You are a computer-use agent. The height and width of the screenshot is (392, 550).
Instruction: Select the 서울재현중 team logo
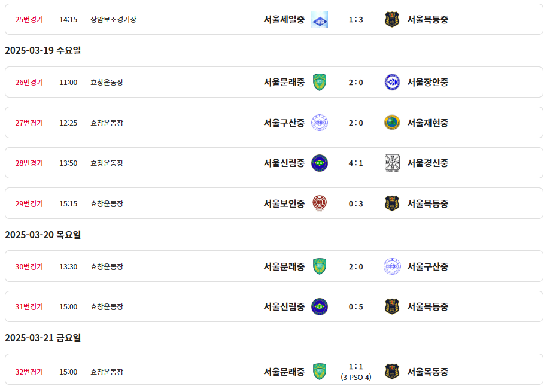[x=392, y=123]
